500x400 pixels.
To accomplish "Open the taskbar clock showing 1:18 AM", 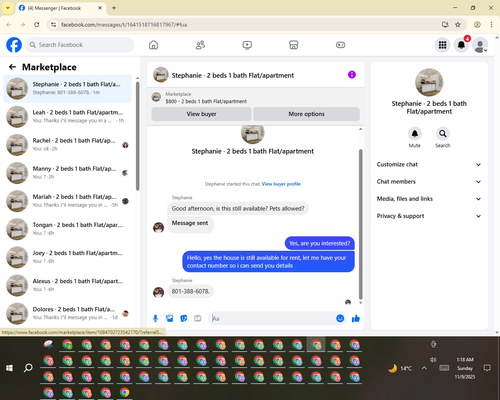I will click(x=465, y=368).
